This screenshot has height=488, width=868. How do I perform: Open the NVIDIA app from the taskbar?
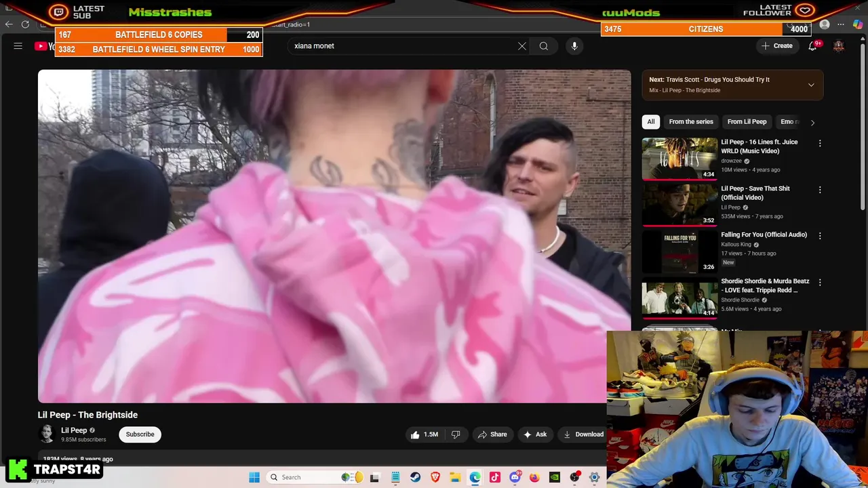click(555, 477)
